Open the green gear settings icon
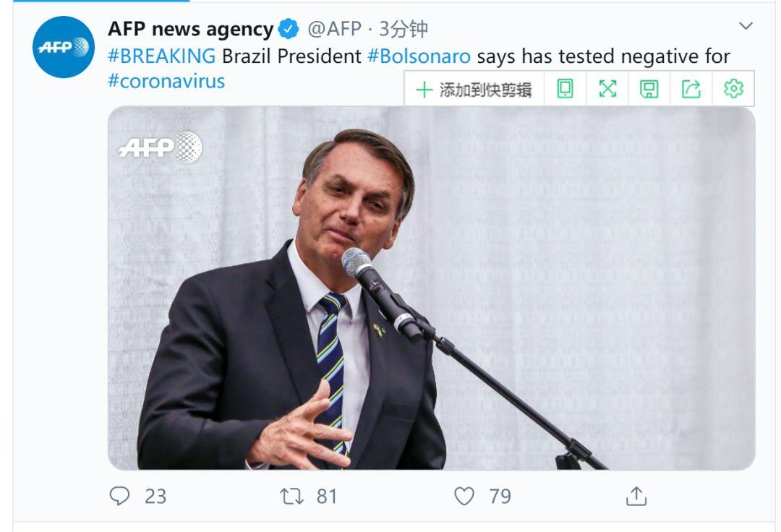 coord(733,89)
